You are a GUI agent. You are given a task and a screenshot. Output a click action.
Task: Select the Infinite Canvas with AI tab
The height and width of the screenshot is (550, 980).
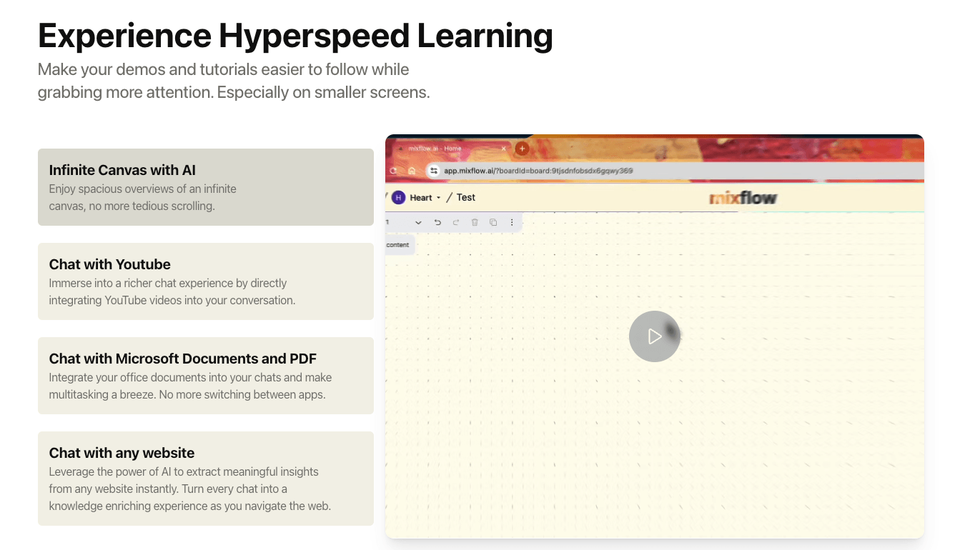tap(206, 187)
